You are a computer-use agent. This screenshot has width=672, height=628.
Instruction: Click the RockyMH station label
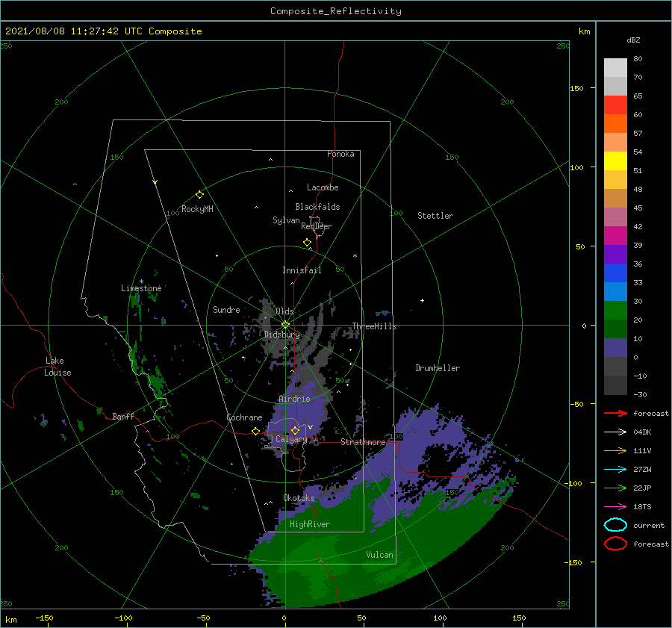[197, 209]
